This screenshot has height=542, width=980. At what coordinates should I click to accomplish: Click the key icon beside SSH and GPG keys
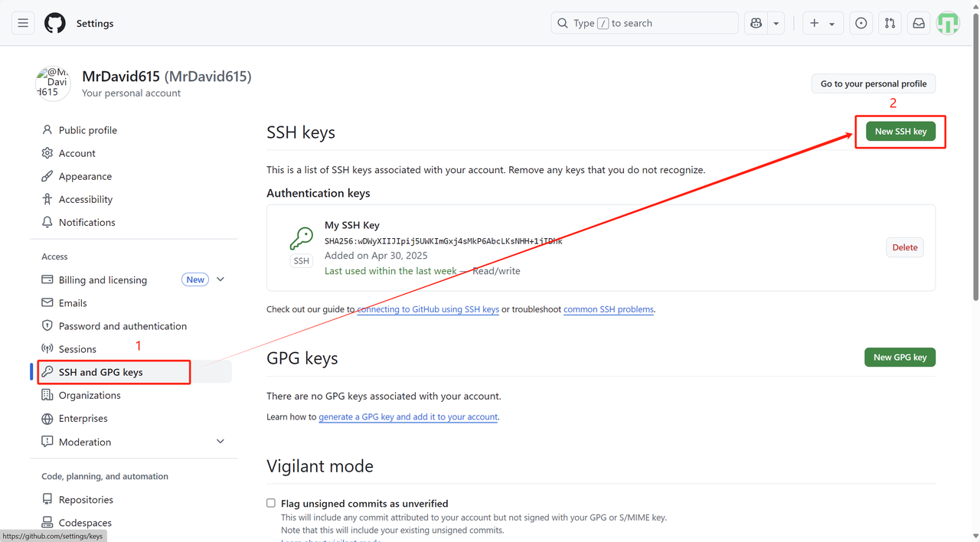point(47,372)
